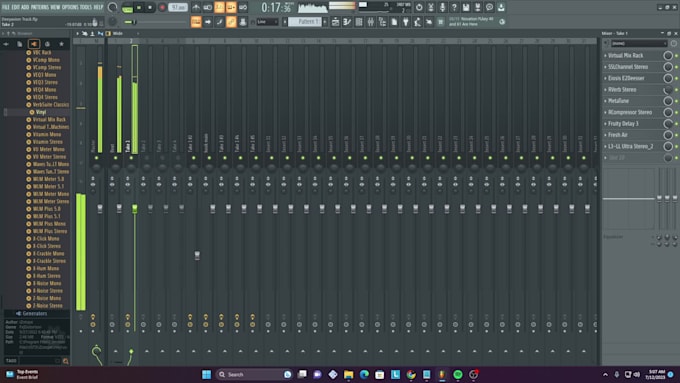
Task: Open the piano roll view icon
Action: click(x=347, y=22)
